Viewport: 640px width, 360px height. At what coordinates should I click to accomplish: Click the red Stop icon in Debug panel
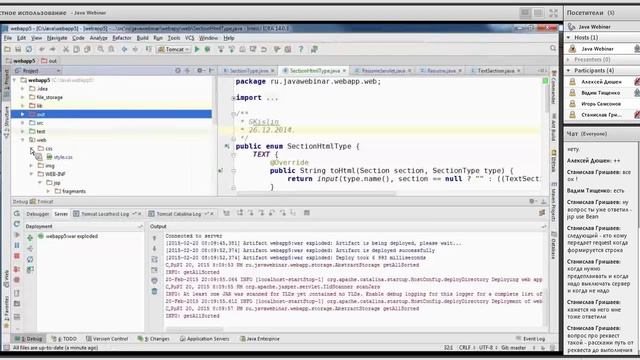pyautogui.click(x=17, y=256)
